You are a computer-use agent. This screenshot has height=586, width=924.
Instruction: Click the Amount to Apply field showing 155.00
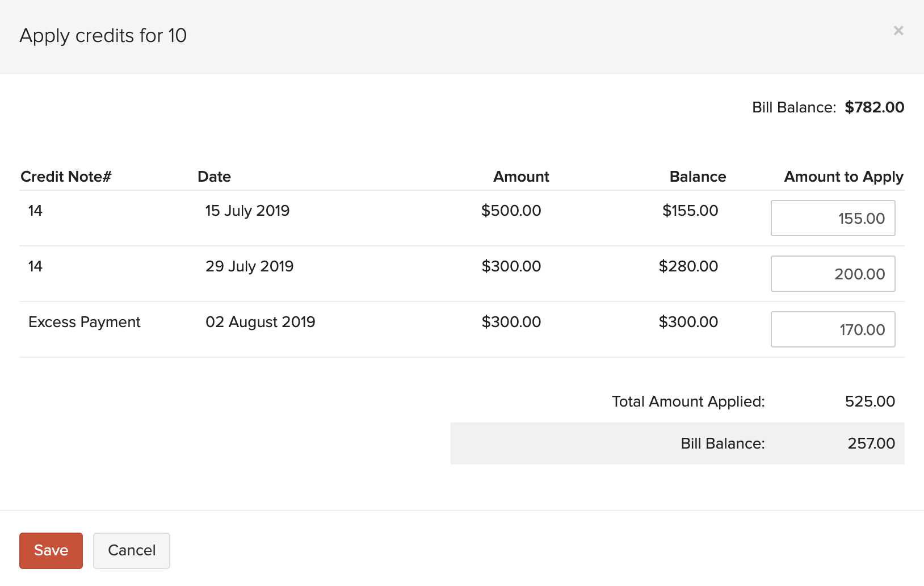tap(833, 217)
